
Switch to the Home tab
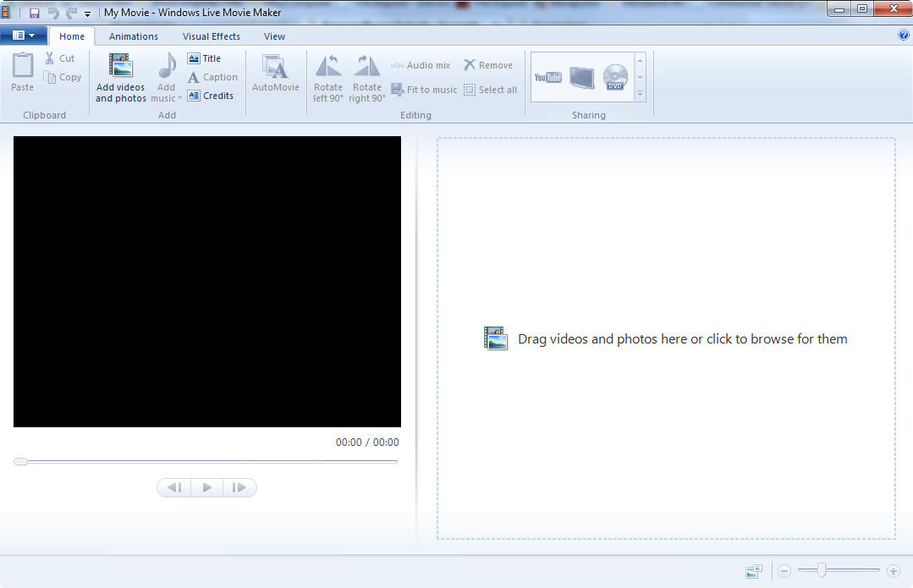point(72,36)
